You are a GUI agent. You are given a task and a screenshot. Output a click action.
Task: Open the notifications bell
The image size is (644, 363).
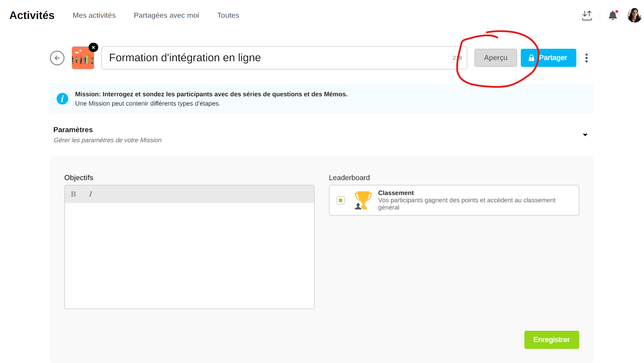tap(613, 16)
